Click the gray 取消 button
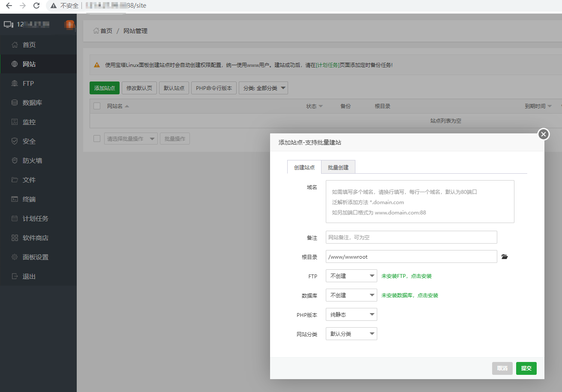This screenshot has height=392, width=562. coord(502,368)
